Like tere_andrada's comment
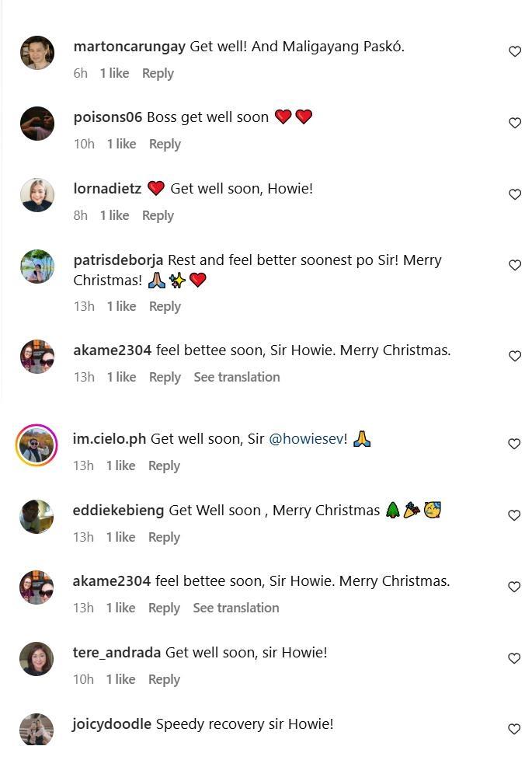This screenshot has height=767, width=532. point(514,658)
